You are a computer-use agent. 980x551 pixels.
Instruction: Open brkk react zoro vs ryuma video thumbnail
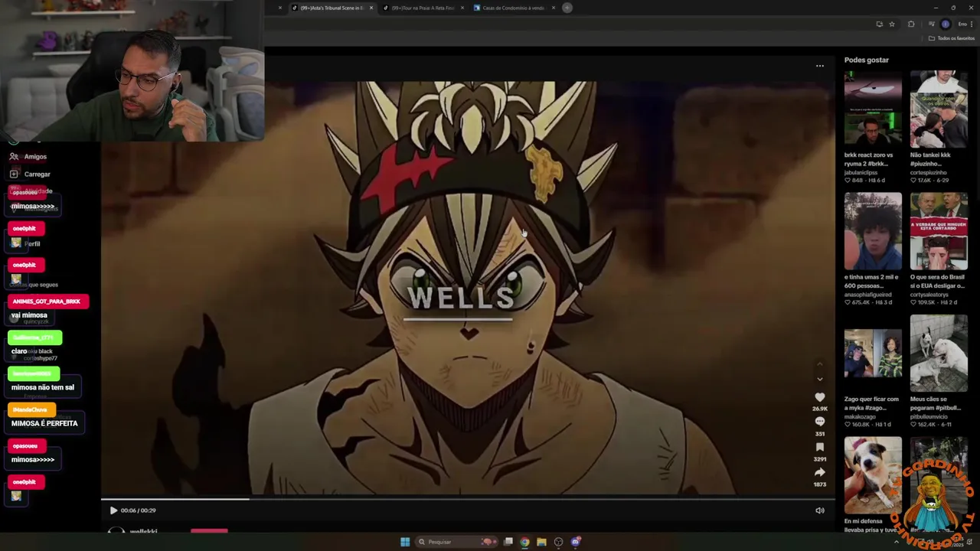[x=873, y=109]
